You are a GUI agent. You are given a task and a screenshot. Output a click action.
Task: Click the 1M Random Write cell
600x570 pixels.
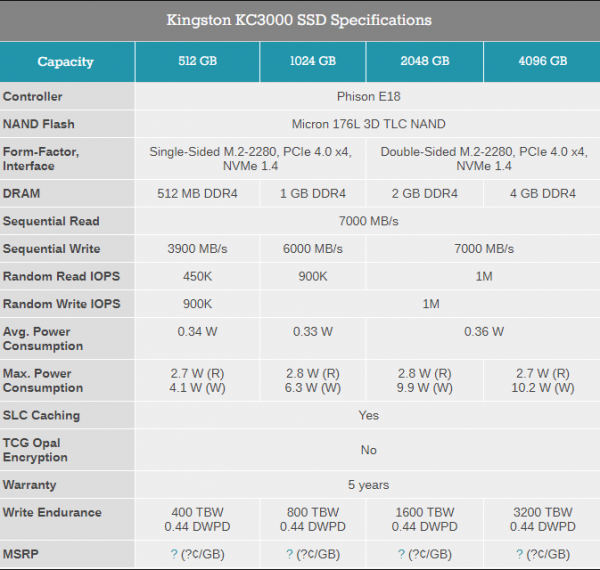(x=431, y=304)
